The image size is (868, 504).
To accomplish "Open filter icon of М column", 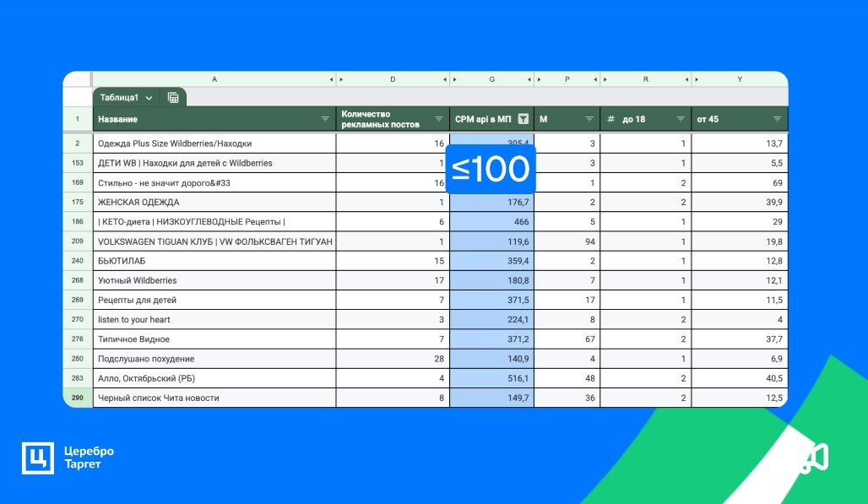I will point(589,119).
